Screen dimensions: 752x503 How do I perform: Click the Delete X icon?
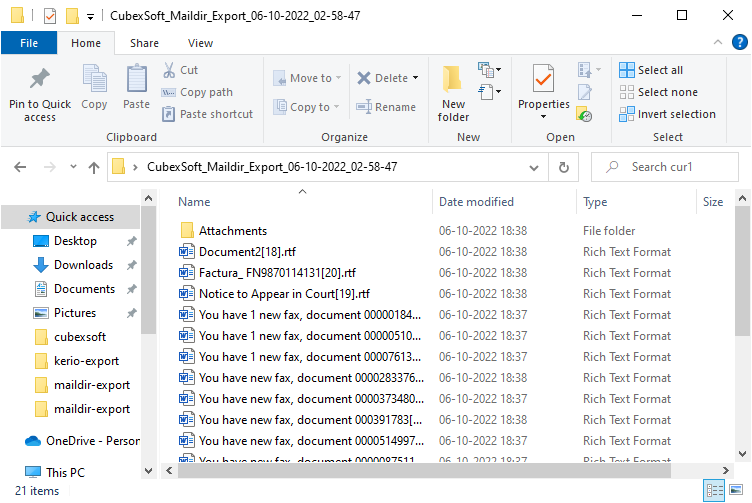364,78
